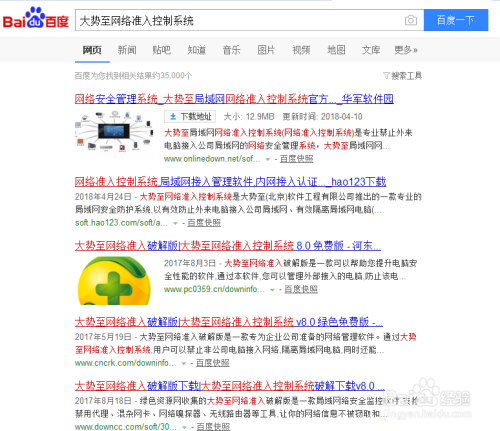The width and height of the screenshot is (500, 431).
Task: Switch to the 视频 tab
Action: 301,50
